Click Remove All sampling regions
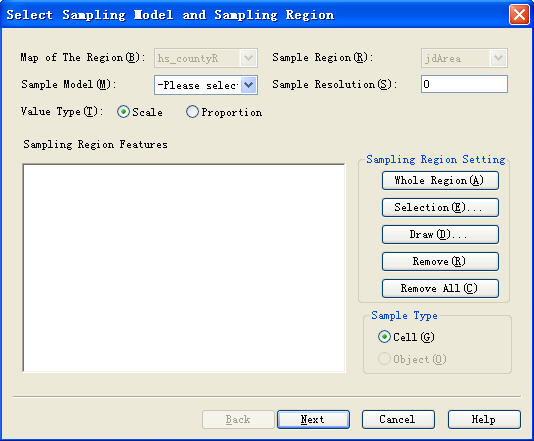The image size is (534, 441). (440, 288)
